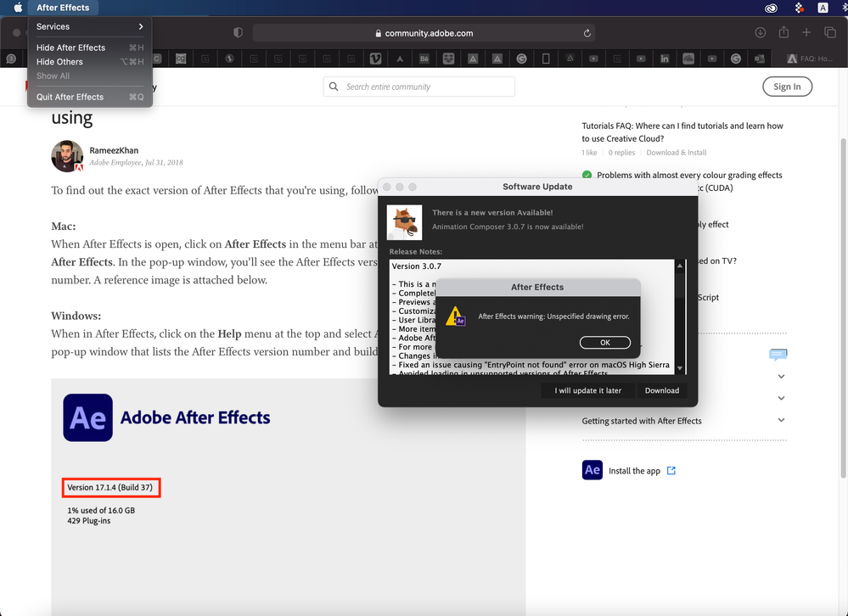Open RameezKhan's profile avatar

[x=67, y=156]
